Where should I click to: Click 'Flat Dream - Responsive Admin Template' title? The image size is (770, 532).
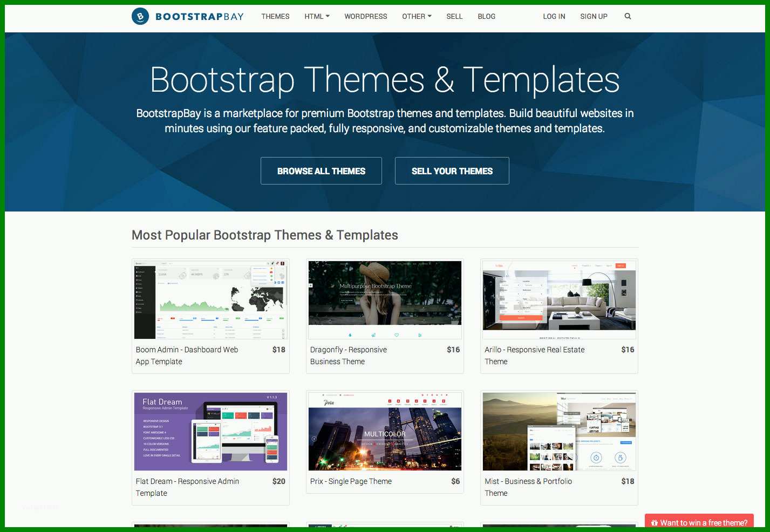click(187, 487)
